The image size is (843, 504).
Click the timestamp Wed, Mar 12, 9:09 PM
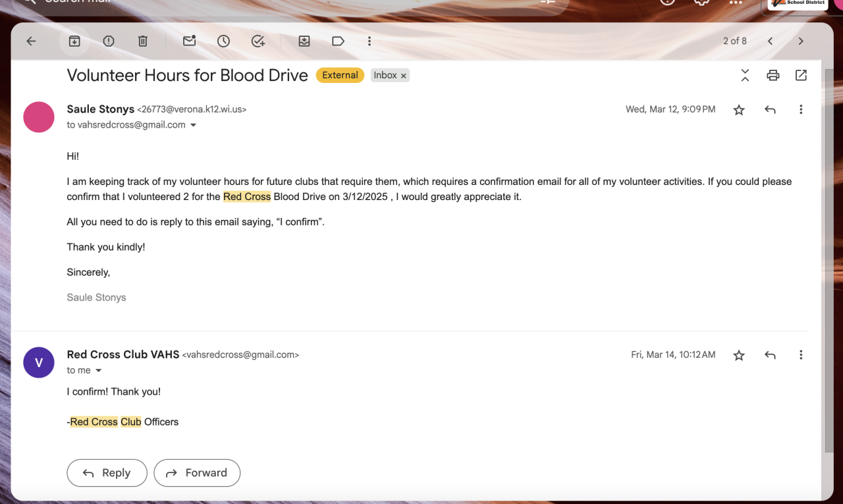click(670, 109)
